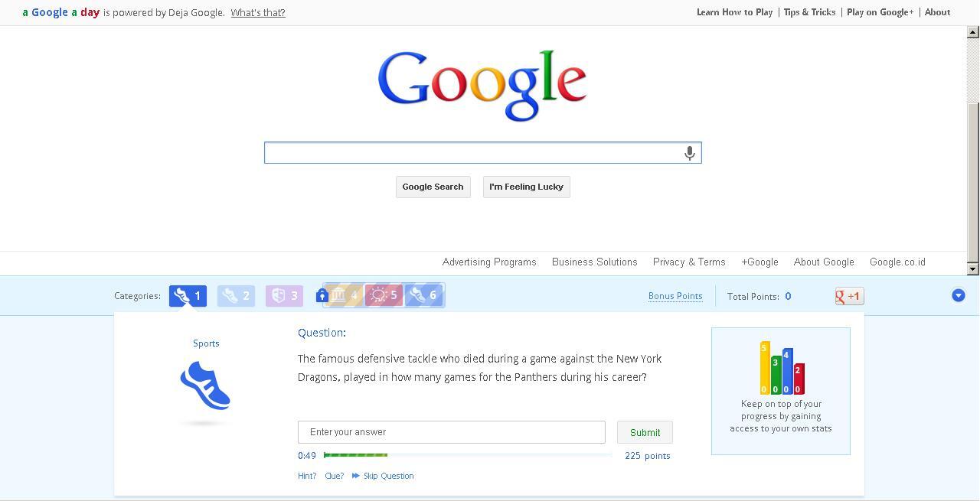Select the theater mask category 3
The width and height of the screenshot is (980, 501).
pyautogui.click(x=284, y=295)
